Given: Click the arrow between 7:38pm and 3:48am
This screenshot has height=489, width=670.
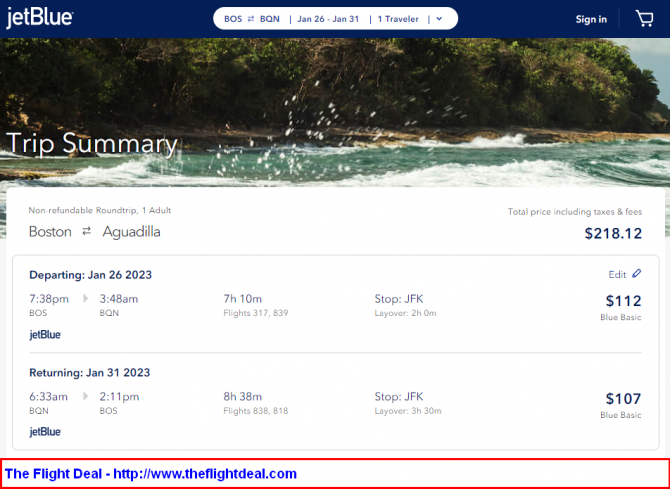Looking at the screenshot, I should pyautogui.click(x=85, y=298).
